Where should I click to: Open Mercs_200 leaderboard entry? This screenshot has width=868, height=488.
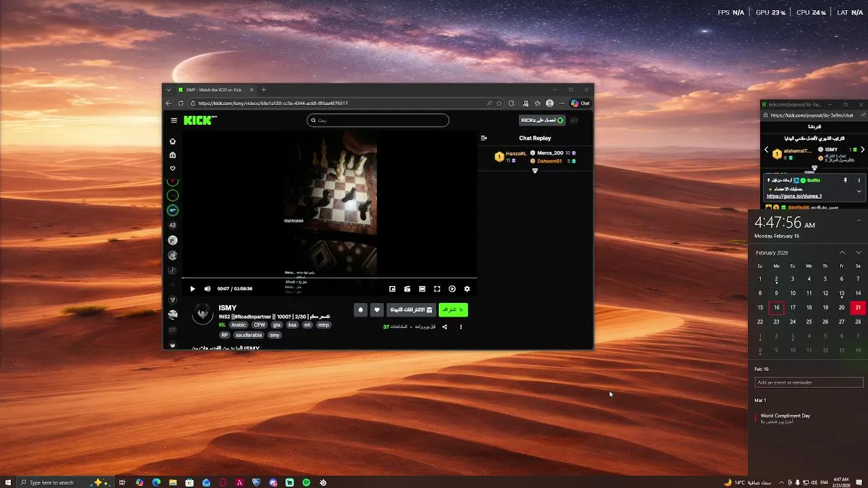pos(553,153)
